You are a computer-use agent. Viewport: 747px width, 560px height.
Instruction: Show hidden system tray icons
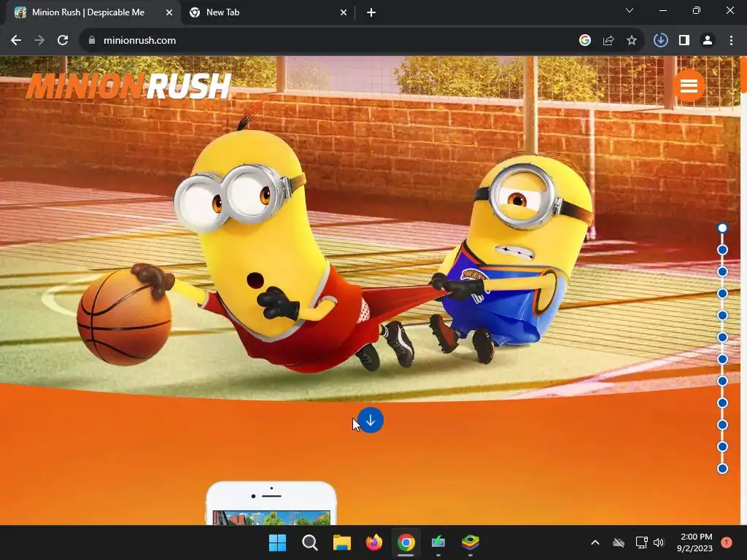tap(595, 542)
